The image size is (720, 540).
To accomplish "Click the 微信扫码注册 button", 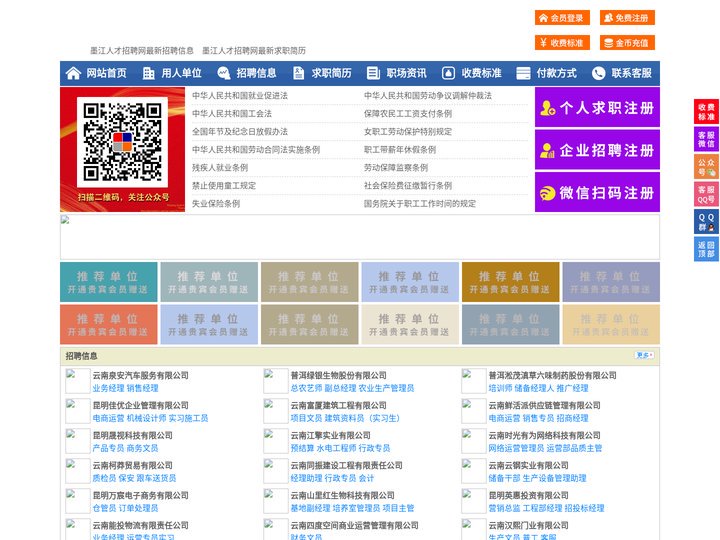I will click(597, 192).
